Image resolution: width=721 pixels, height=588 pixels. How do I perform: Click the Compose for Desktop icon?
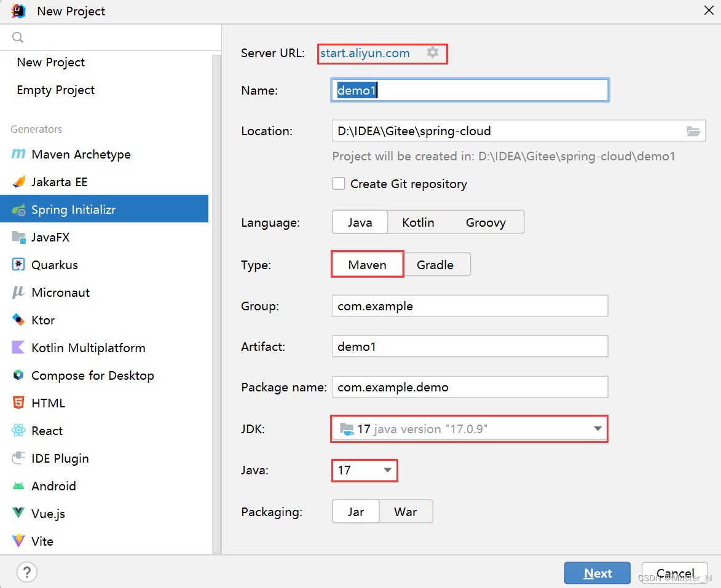click(x=18, y=375)
